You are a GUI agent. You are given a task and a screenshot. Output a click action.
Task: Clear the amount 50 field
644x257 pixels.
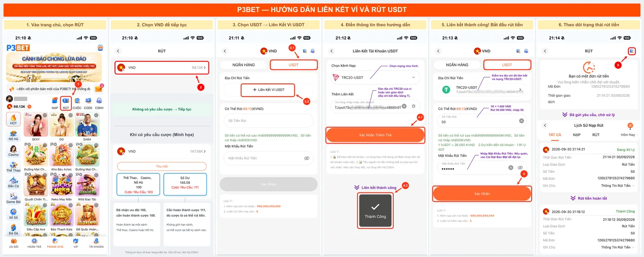[x=522, y=121]
